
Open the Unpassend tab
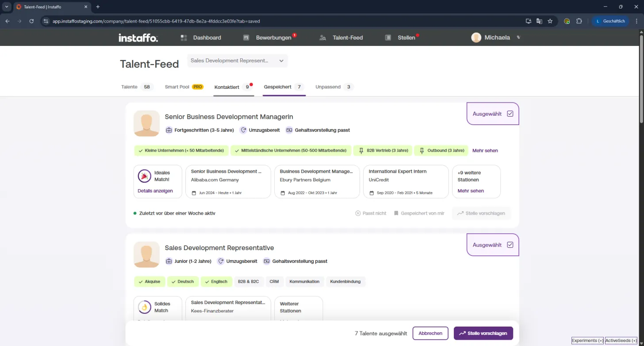[x=334, y=87]
